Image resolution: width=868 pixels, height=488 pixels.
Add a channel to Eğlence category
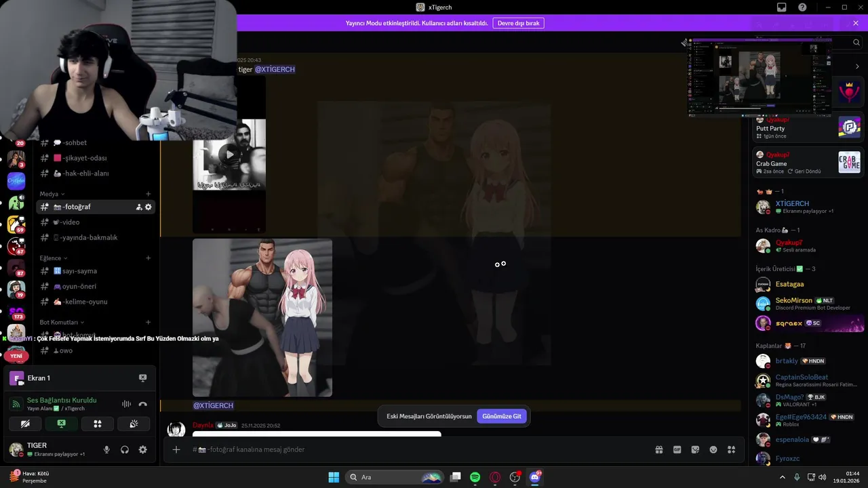click(149, 258)
